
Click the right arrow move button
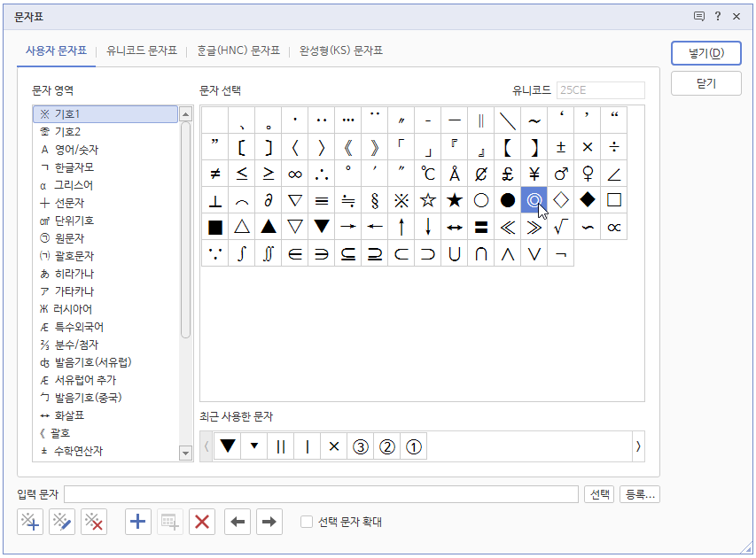click(x=269, y=522)
